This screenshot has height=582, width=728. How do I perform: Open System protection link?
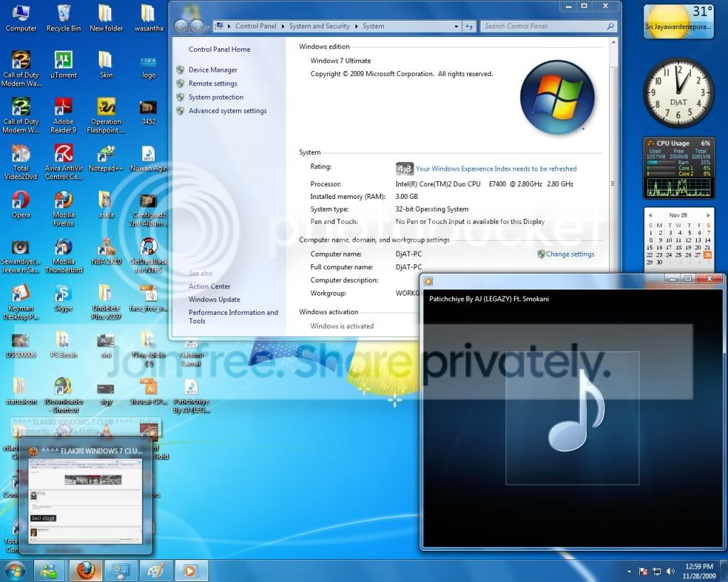[x=216, y=97]
